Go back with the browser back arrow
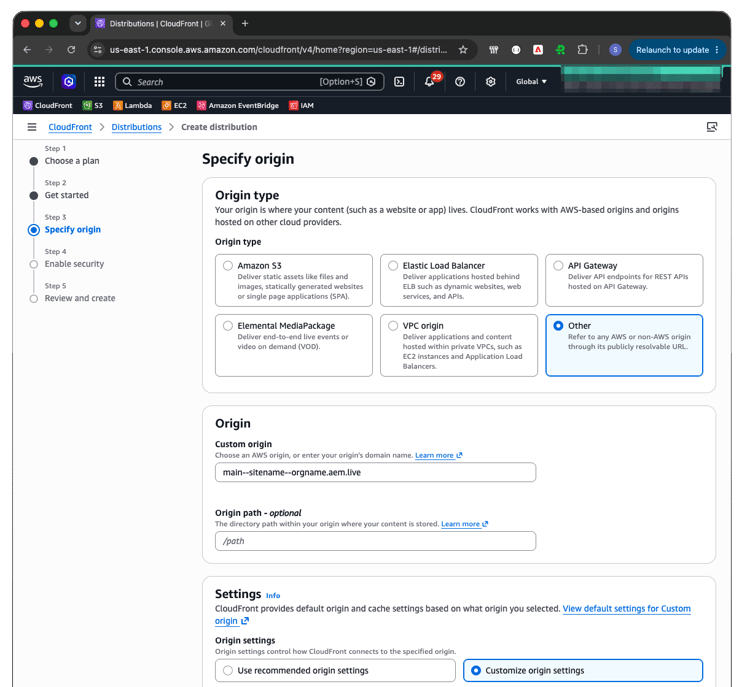The image size is (750, 687). (x=27, y=50)
